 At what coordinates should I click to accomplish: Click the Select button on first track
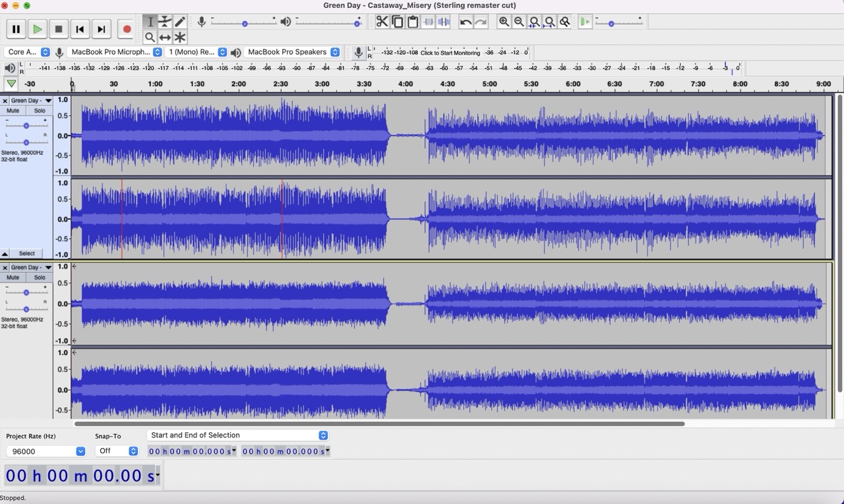pyautogui.click(x=27, y=254)
